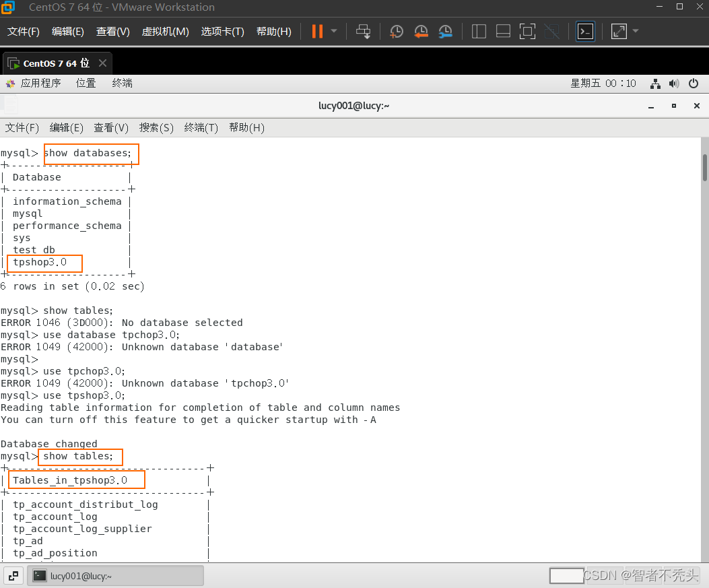Send Ctrl+Alt+Del to the guest OS

point(363,31)
